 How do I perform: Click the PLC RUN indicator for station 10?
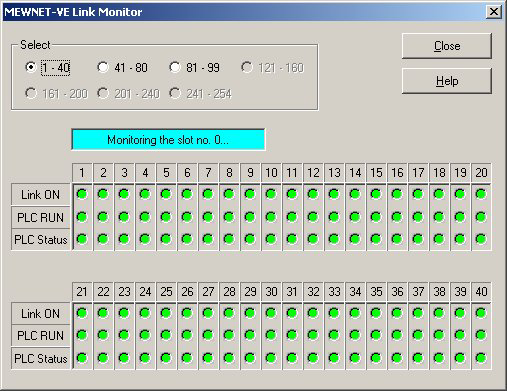click(x=271, y=217)
